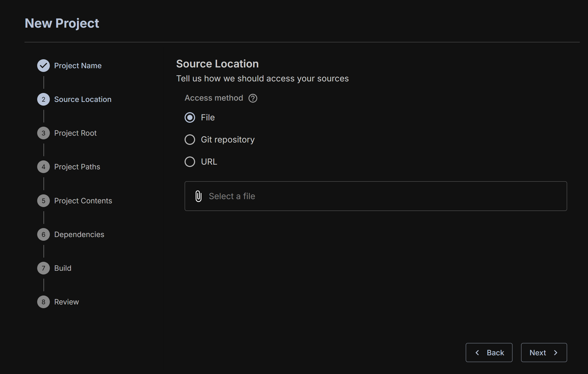Screen dimensions: 588x374
Task: Select the Git repository radio button
Action: 190,140
